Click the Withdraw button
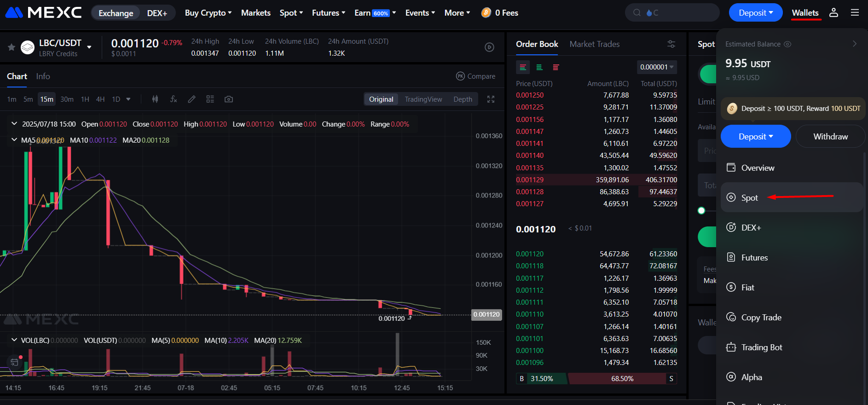The height and width of the screenshot is (405, 868). point(830,136)
